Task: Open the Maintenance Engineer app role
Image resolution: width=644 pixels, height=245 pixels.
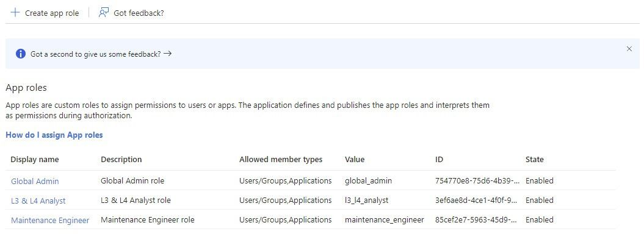Action: point(50,220)
